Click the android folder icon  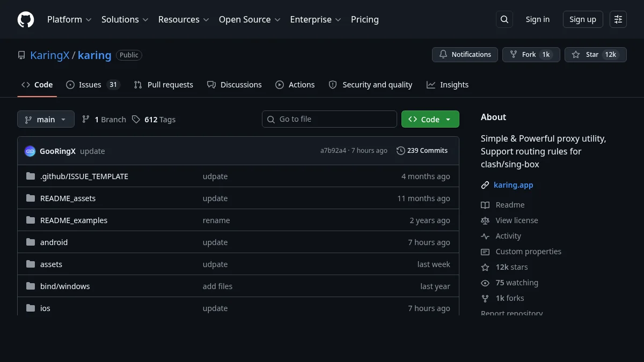click(x=31, y=242)
